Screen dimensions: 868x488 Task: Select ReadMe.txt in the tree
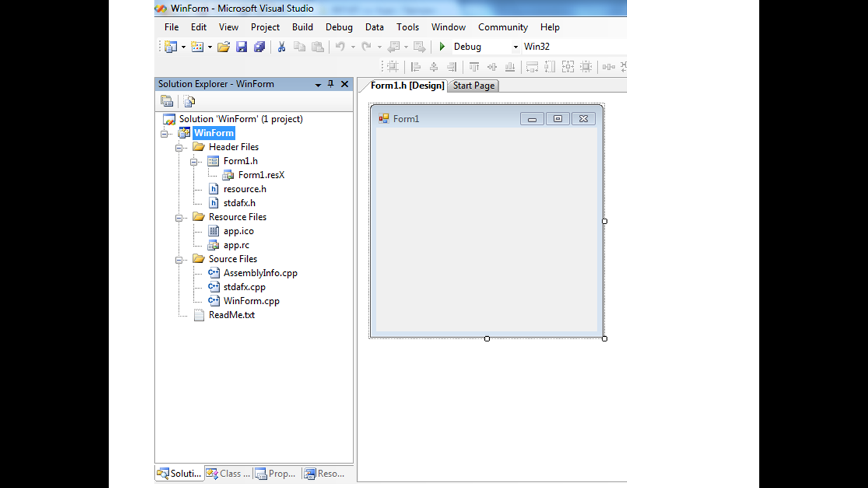231,315
